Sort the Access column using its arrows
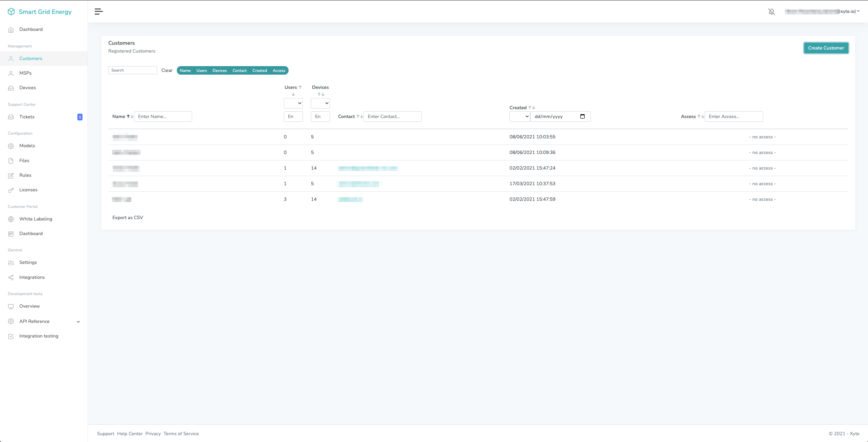 click(x=701, y=116)
